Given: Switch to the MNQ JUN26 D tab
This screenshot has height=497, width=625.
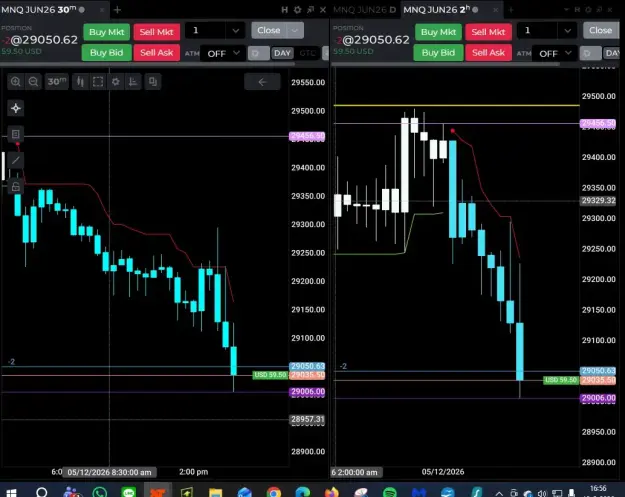Looking at the screenshot, I should click(364, 10).
